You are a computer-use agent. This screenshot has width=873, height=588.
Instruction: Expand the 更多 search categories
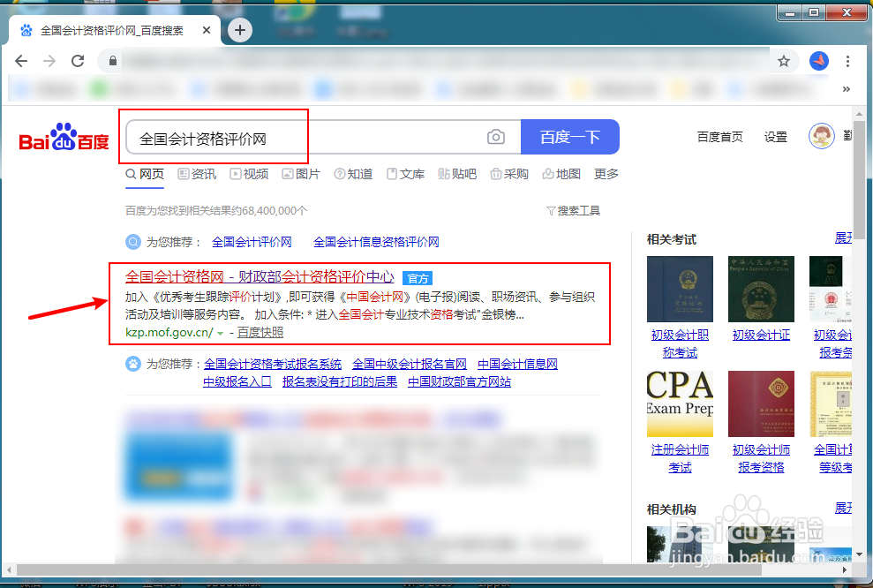point(606,174)
